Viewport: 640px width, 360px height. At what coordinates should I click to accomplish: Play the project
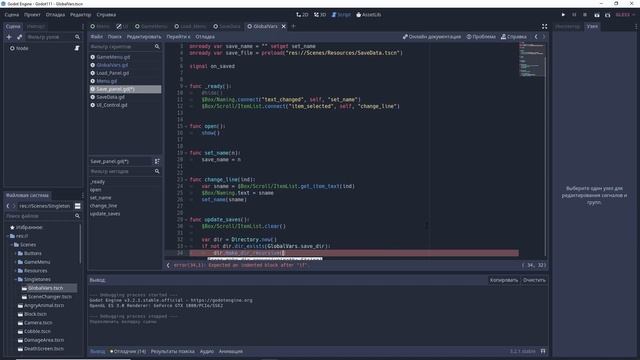(x=563, y=15)
